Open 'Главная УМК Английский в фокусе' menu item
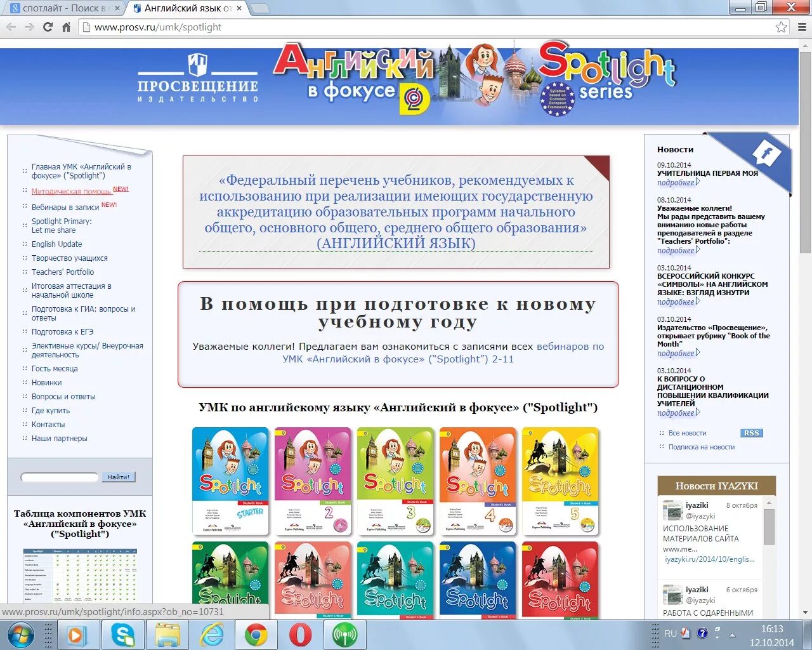 pos(81,171)
